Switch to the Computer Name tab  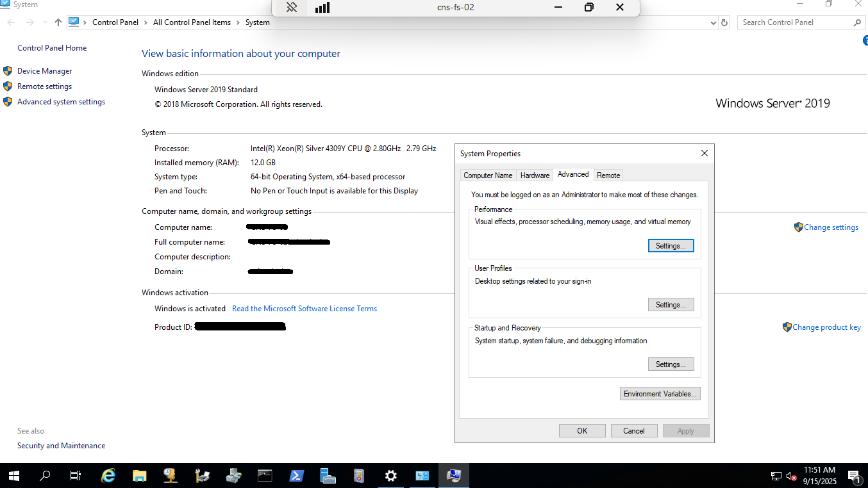pyautogui.click(x=488, y=175)
